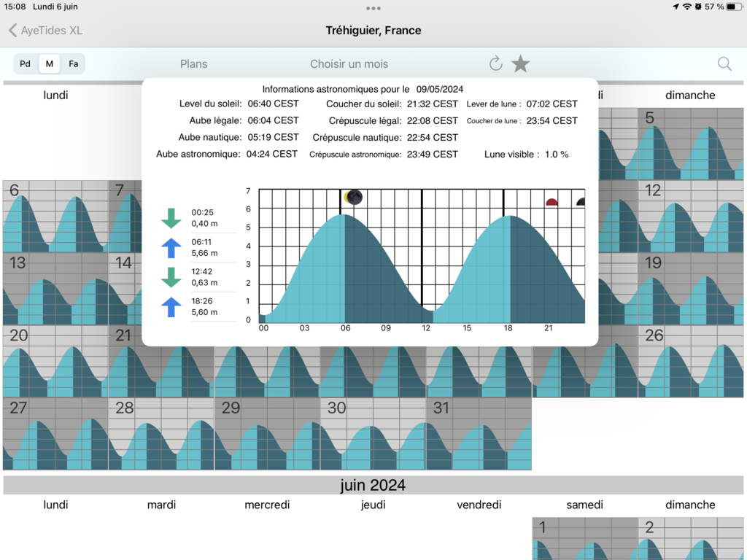Screen dimensions: 747x560
Task: Tap the three-dot multitasking handle
Action: [373, 8]
